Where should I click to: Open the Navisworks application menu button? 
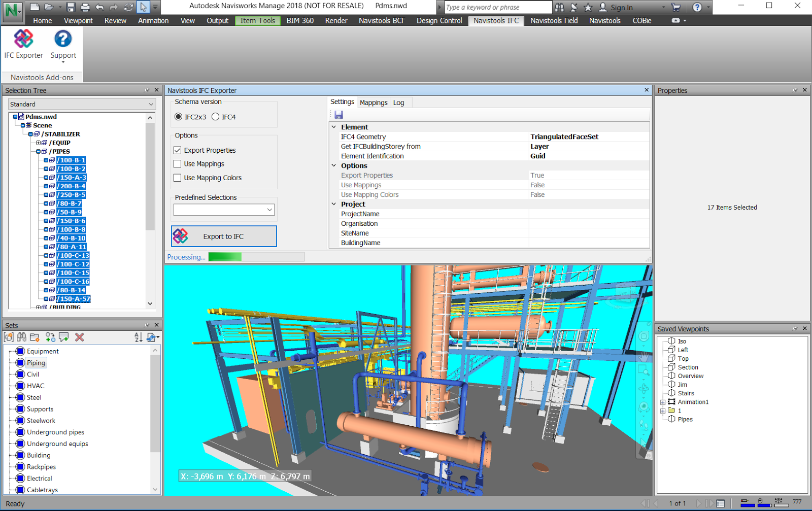click(12, 11)
